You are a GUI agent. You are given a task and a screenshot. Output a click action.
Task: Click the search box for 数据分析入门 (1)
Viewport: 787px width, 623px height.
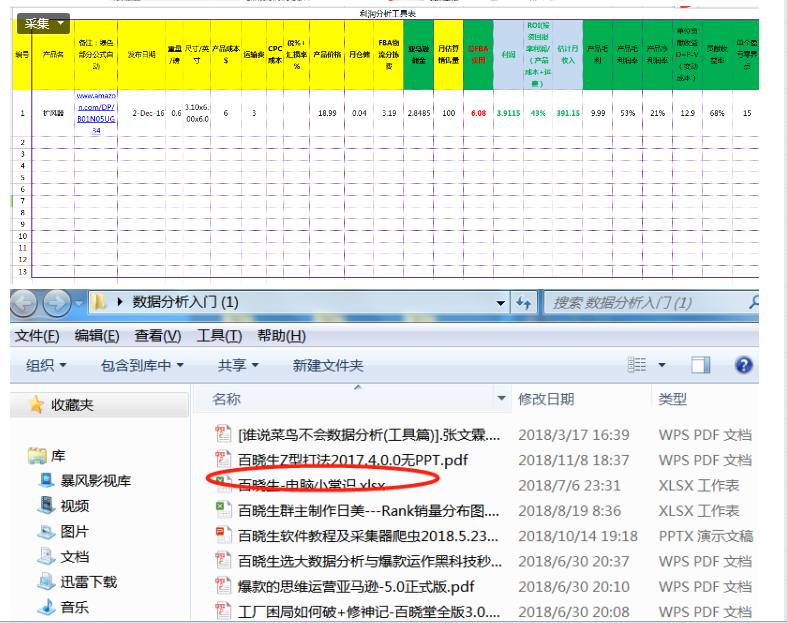[651, 303]
